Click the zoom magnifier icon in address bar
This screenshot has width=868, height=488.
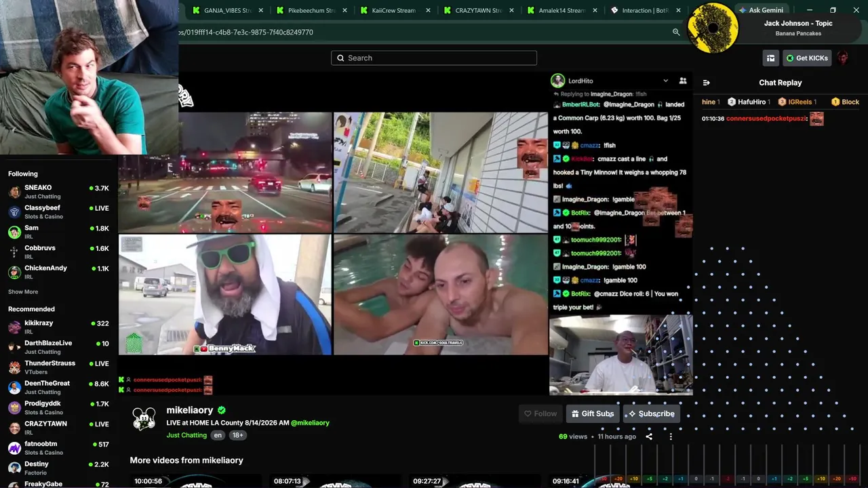click(676, 32)
